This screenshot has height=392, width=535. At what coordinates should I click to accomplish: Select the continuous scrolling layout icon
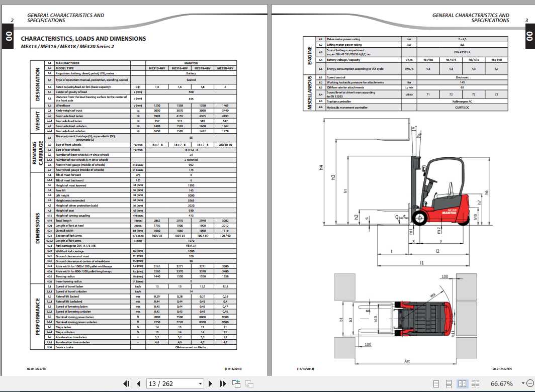pos(449,383)
